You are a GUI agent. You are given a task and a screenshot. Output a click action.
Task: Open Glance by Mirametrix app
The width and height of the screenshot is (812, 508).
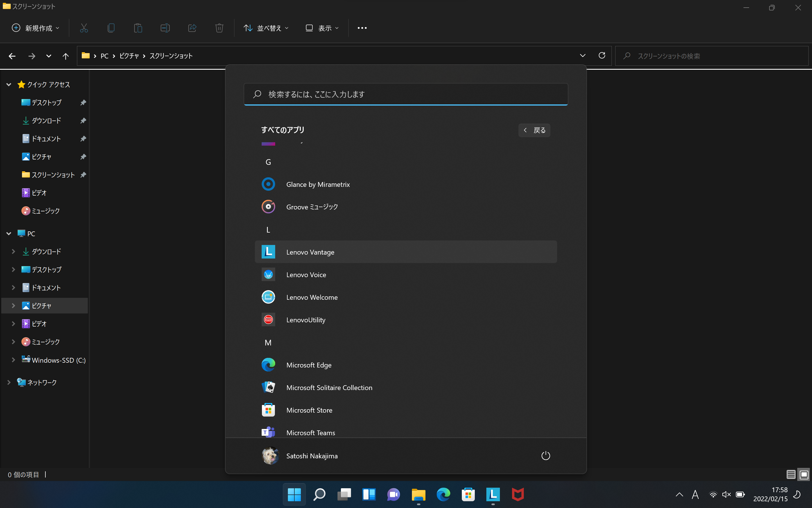click(406, 184)
